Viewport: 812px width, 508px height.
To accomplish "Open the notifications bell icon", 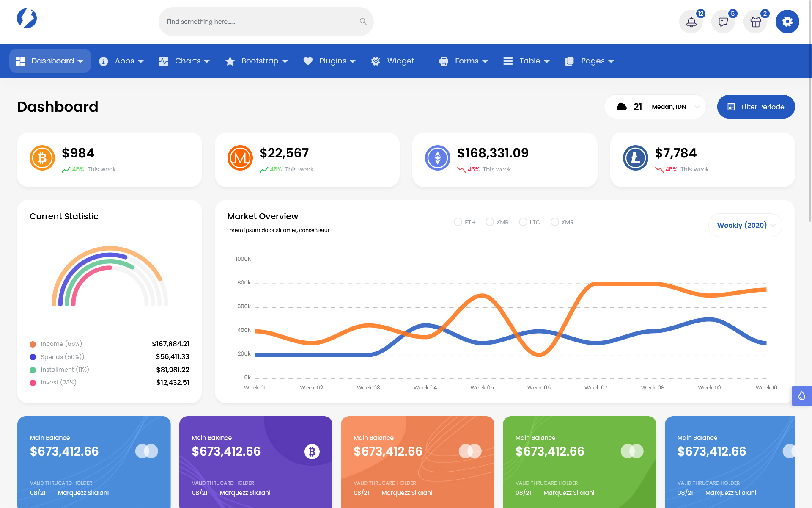I will point(691,22).
